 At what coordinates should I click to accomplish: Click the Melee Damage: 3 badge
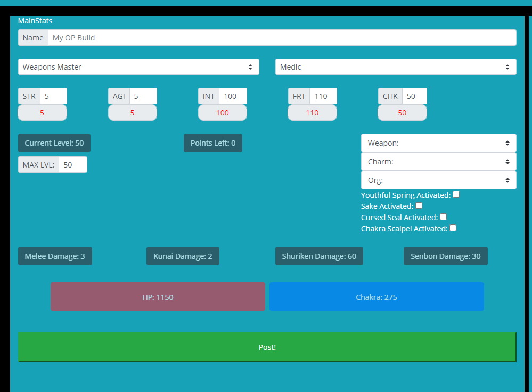[x=55, y=256]
